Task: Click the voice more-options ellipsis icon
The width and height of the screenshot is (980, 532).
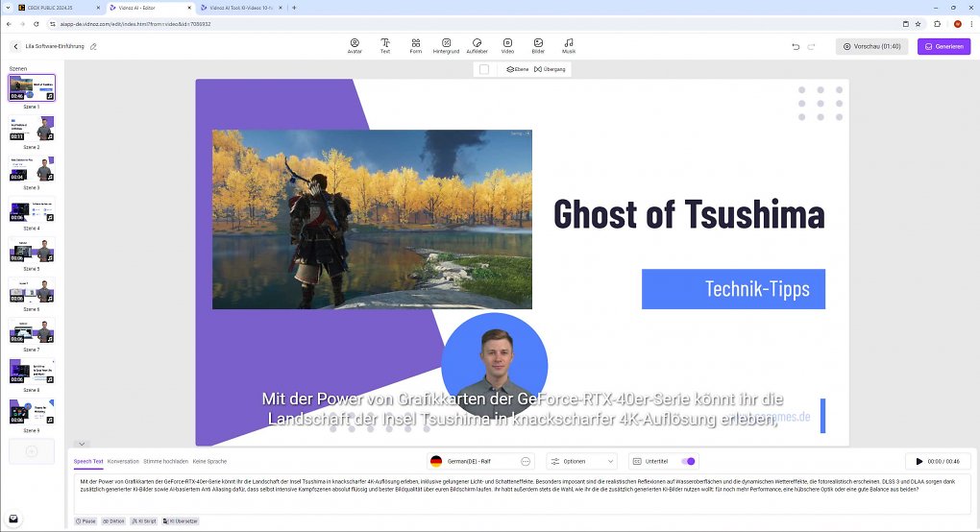Action: coord(526,462)
